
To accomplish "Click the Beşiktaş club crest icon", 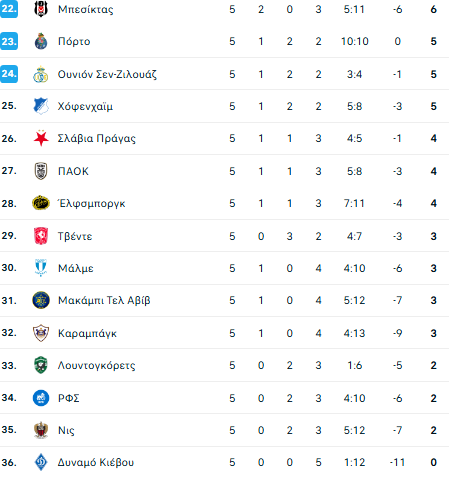I will (x=41, y=9).
